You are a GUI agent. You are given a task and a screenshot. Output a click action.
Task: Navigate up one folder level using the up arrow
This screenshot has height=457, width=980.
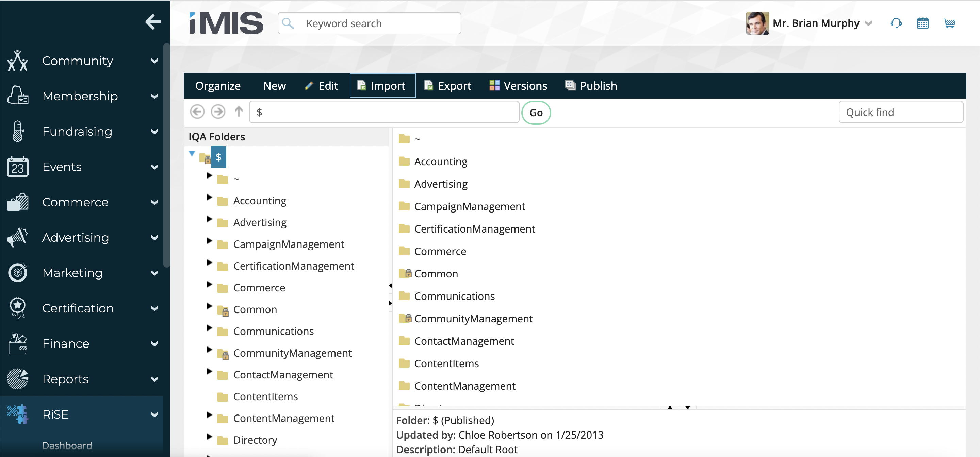pos(239,112)
